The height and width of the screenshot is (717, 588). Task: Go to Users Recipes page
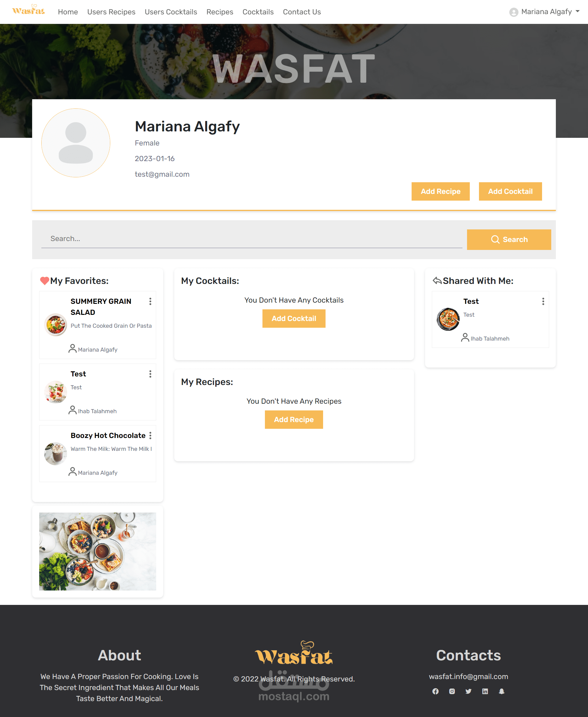(x=111, y=12)
